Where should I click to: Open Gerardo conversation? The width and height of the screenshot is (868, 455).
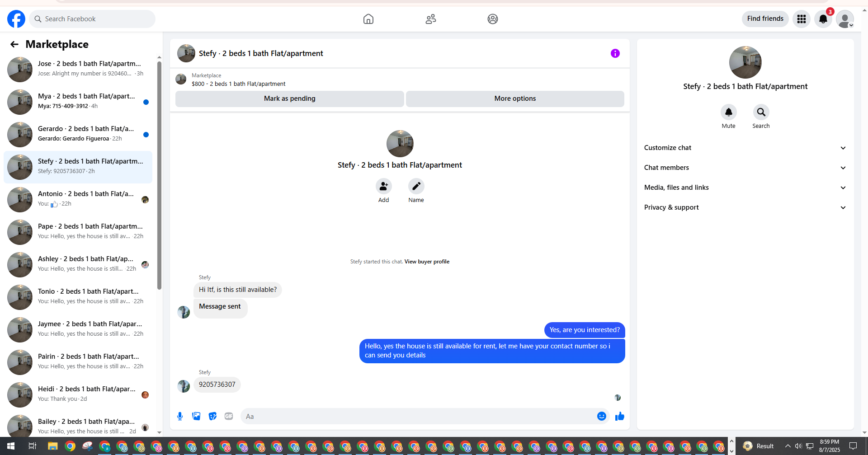78,134
